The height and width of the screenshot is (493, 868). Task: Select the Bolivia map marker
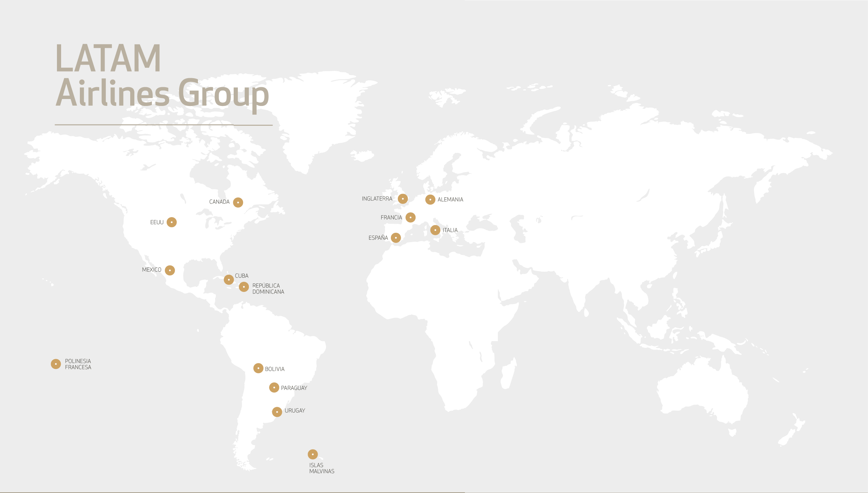(258, 368)
